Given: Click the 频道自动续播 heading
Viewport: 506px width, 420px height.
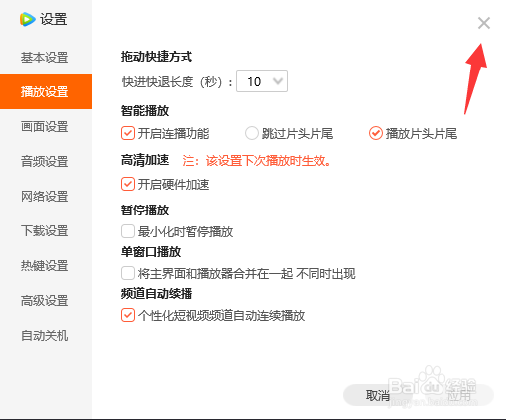Looking at the screenshot, I should [157, 294].
